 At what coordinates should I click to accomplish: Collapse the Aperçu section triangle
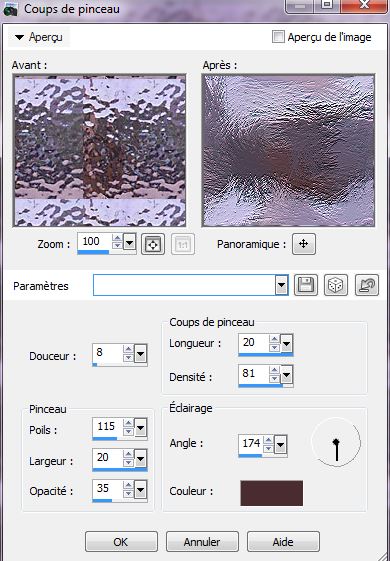click(x=19, y=37)
